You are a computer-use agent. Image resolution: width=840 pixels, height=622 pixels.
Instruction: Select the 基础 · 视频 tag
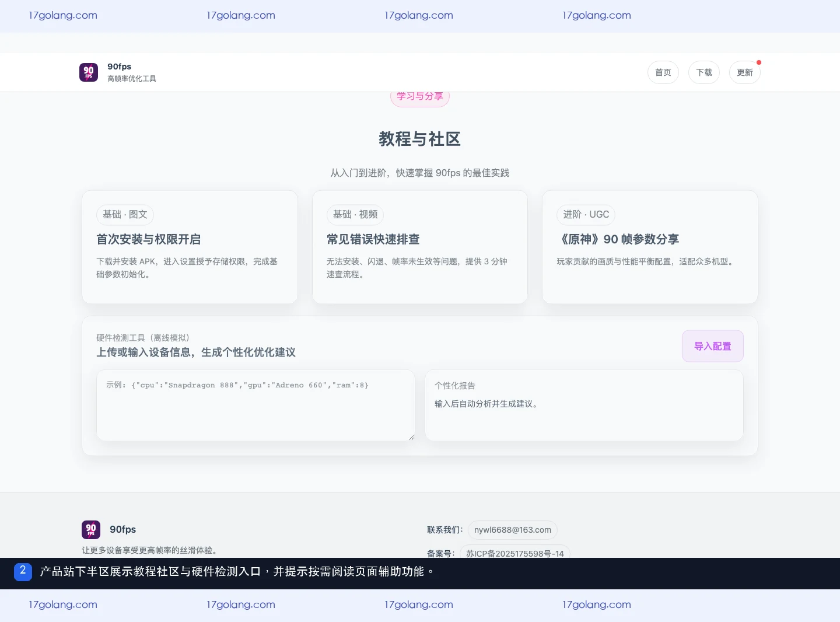[x=355, y=214]
